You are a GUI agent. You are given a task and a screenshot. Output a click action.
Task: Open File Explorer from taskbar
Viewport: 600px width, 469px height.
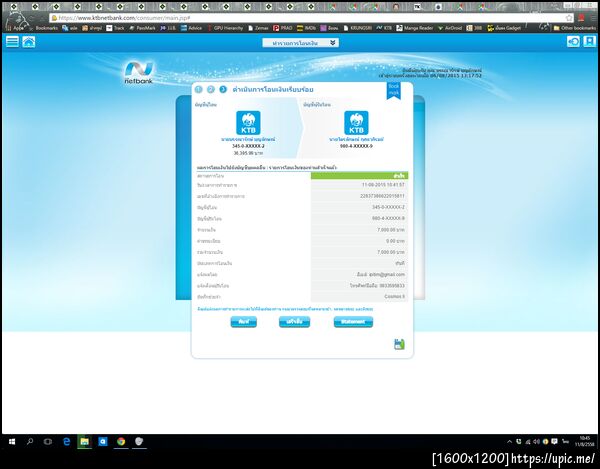[x=84, y=442]
